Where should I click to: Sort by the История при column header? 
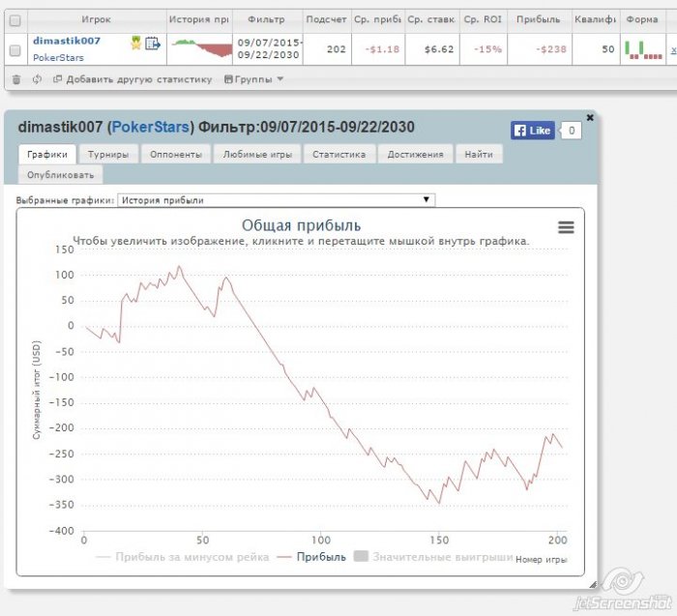[199, 20]
